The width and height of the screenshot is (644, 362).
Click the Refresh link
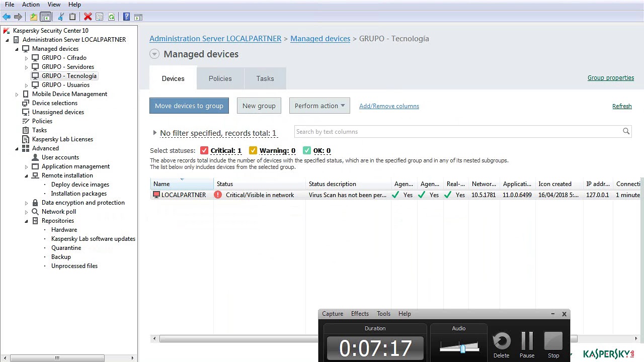click(622, 106)
